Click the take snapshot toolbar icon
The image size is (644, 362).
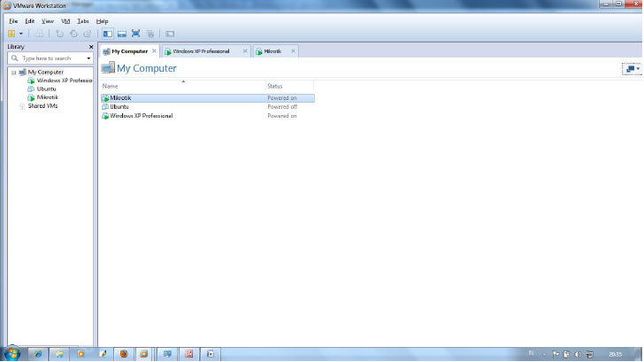[60, 34]
